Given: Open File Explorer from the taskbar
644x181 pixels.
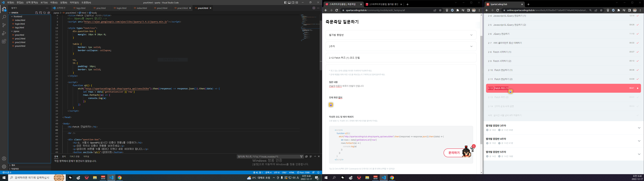Looking at the screenshot, I should [x=95, y=178].
